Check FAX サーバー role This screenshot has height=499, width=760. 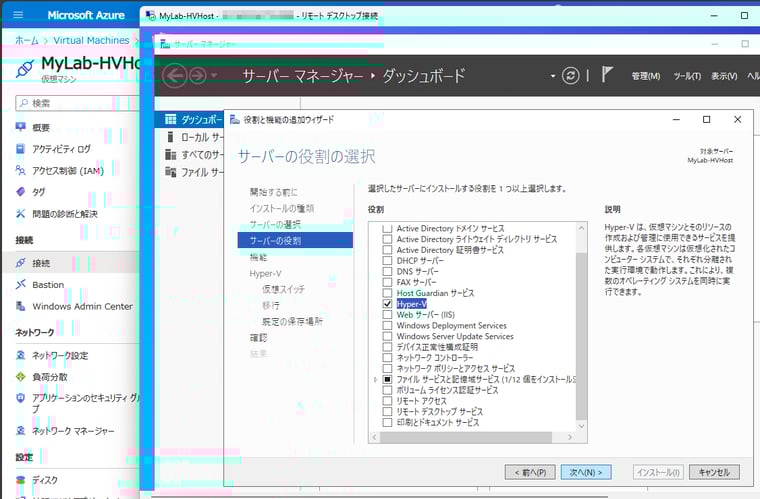tap(387, 282)
